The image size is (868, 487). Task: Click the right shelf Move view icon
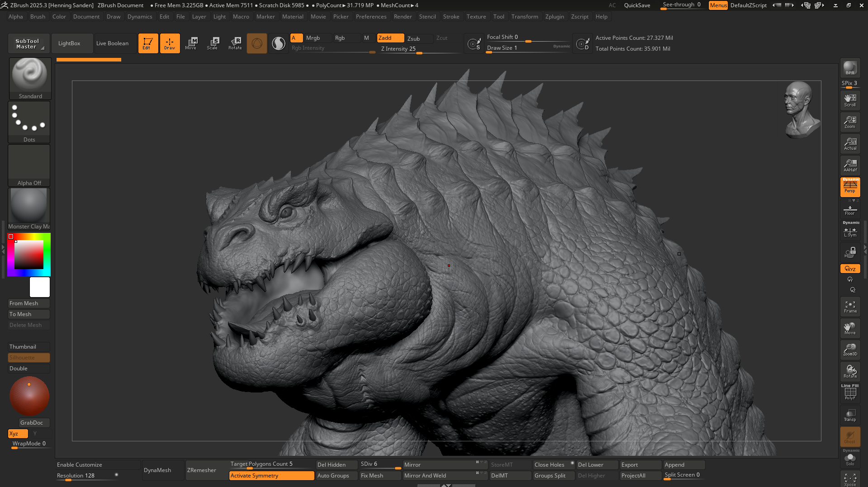pos(850,328)
